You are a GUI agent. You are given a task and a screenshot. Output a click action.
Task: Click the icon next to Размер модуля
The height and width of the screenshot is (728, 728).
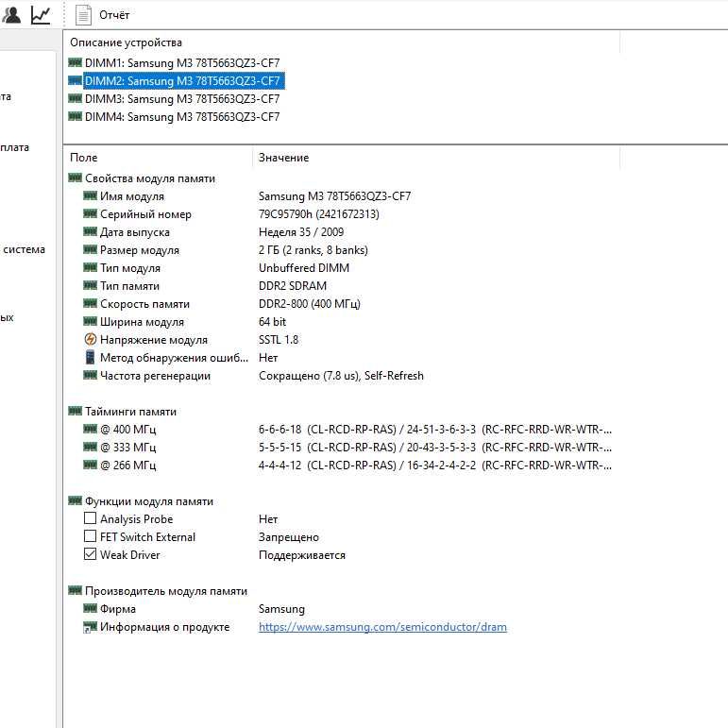[90, 250]
